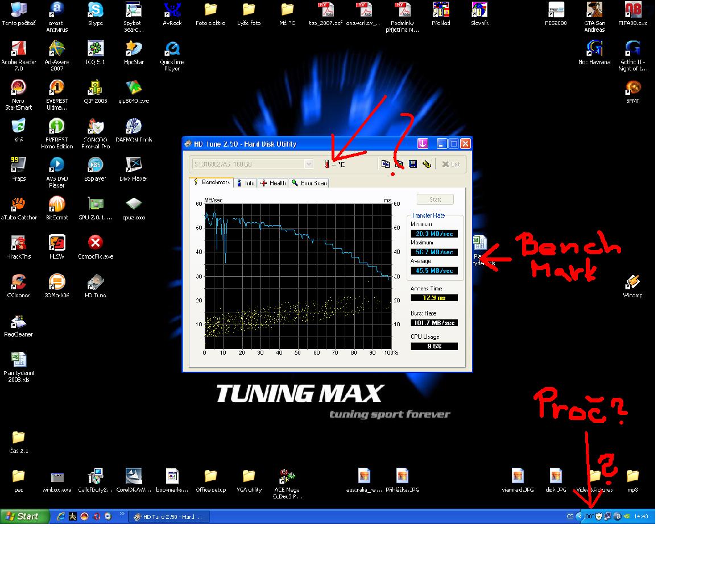Select the BitComet desktop icon
This screenshot has height=582, width=728.
pos(57,208)
